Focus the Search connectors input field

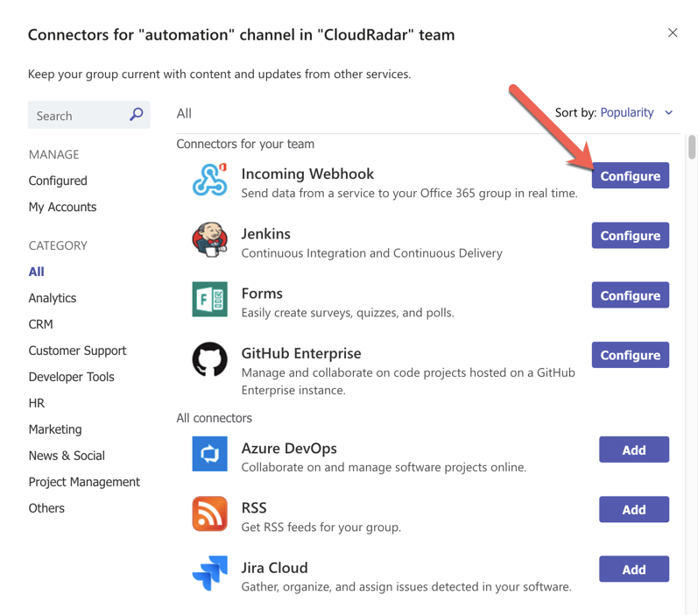click(89, 115)
